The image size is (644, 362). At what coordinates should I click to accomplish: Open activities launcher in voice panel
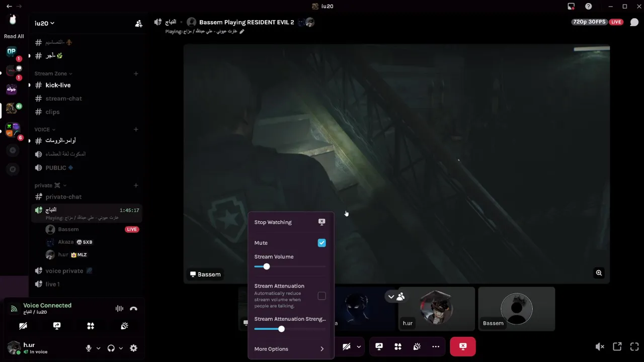(x=91, y=326)
